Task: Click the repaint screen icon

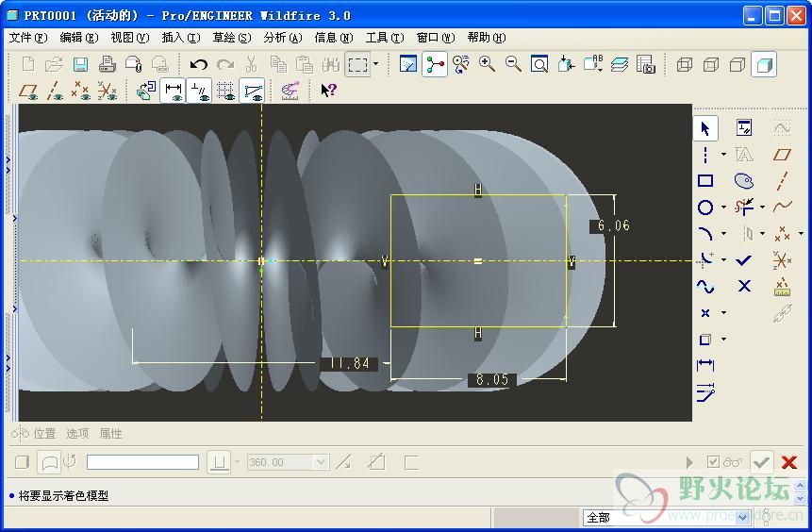Action: click(x=408, y=65)
